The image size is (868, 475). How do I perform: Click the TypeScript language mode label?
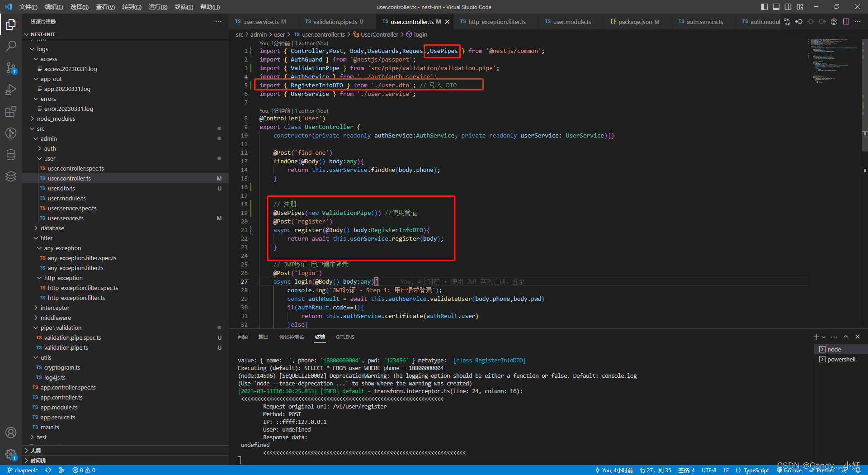756,470
